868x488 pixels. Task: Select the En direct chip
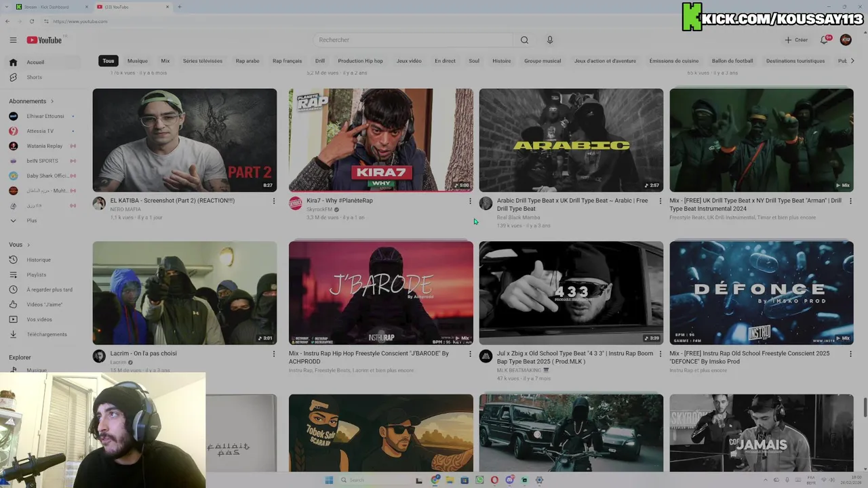445,61
